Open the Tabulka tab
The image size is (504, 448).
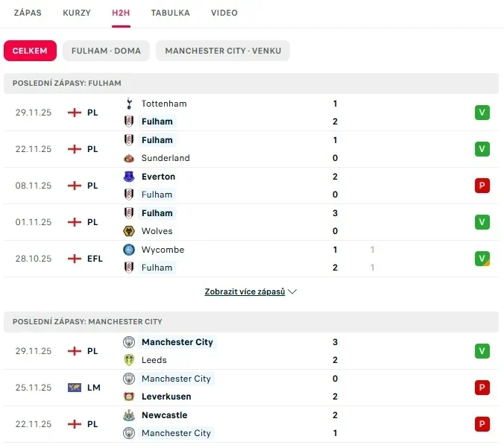(170, 13)
